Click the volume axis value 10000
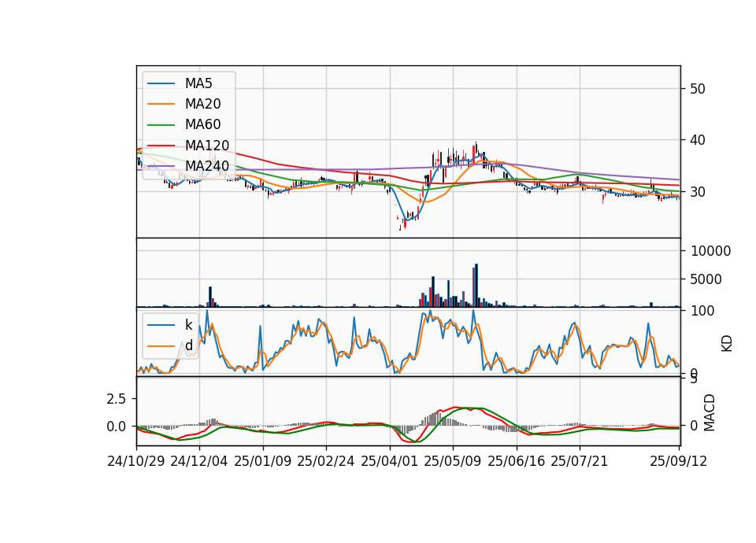 pos(710,251)
